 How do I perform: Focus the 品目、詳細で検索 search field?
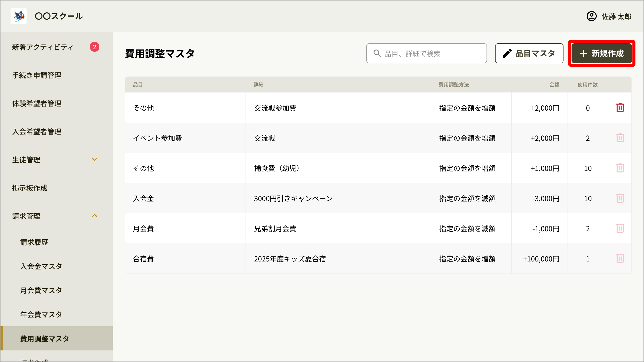coord(426,53)
